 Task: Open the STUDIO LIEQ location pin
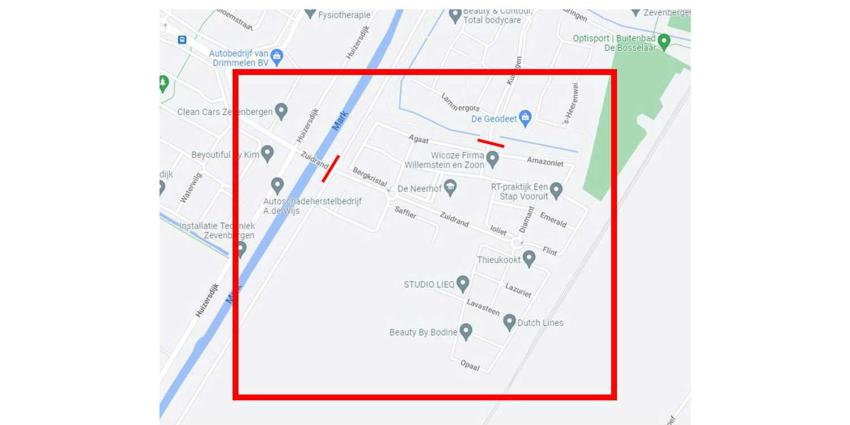coord(462,284)
